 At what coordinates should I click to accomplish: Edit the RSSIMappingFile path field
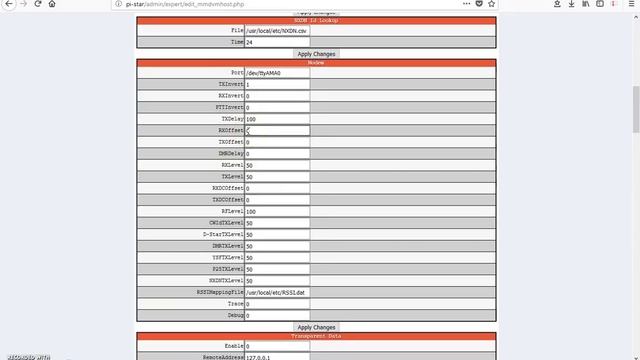(277, 292)
